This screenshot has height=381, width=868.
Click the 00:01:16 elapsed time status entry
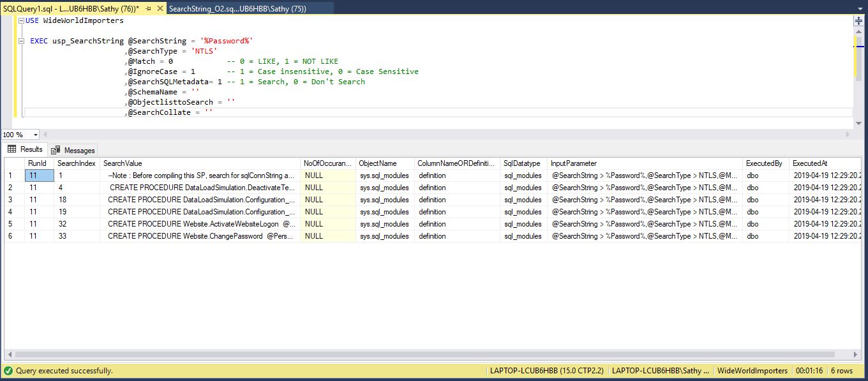[809, 371]
